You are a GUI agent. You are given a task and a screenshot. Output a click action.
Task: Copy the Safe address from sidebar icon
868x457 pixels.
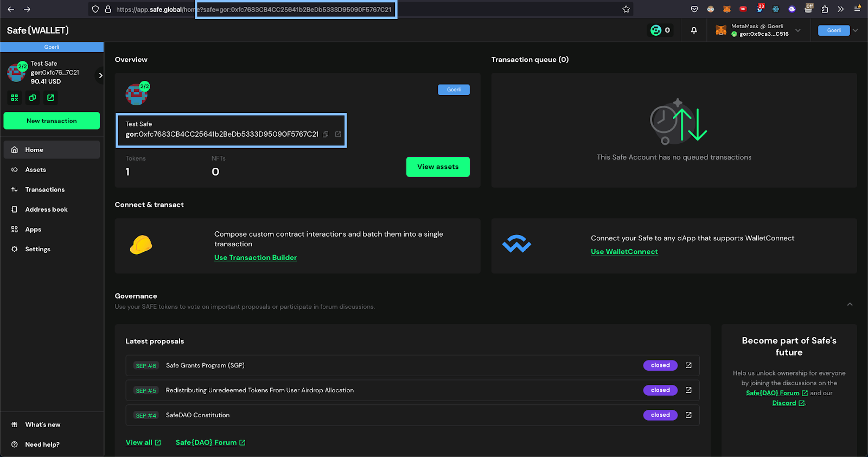click(33, 98)
